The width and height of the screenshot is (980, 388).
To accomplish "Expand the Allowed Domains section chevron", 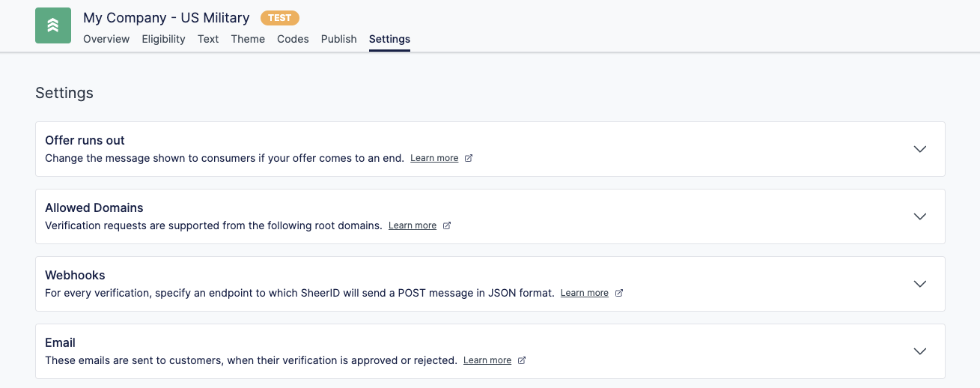I will tap(920, 216).
